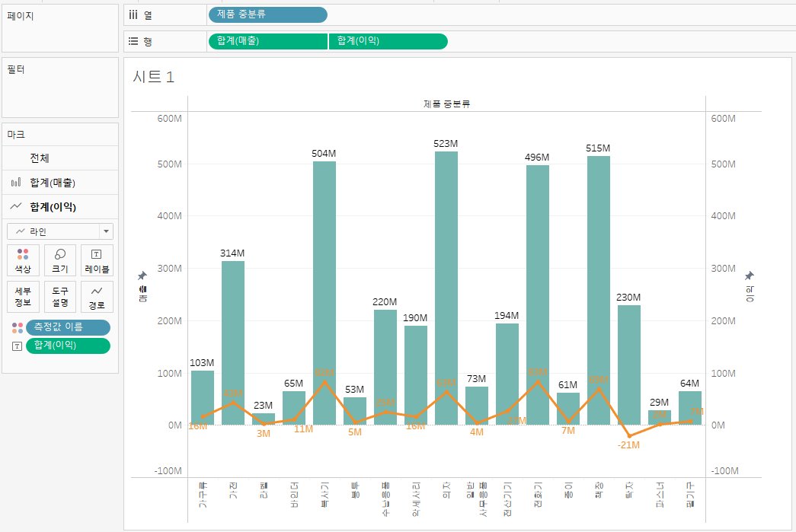Click the 페이지 shelf label

click(21, 16)
